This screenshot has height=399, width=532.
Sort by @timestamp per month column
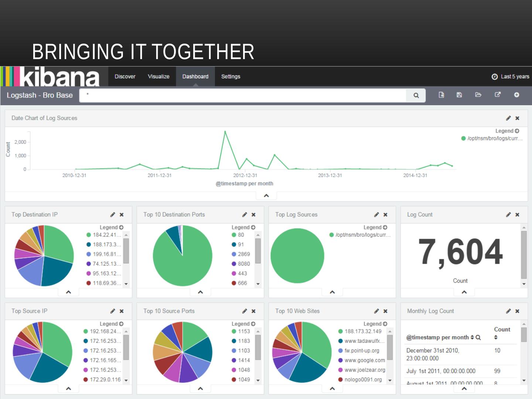pos(472,337)
